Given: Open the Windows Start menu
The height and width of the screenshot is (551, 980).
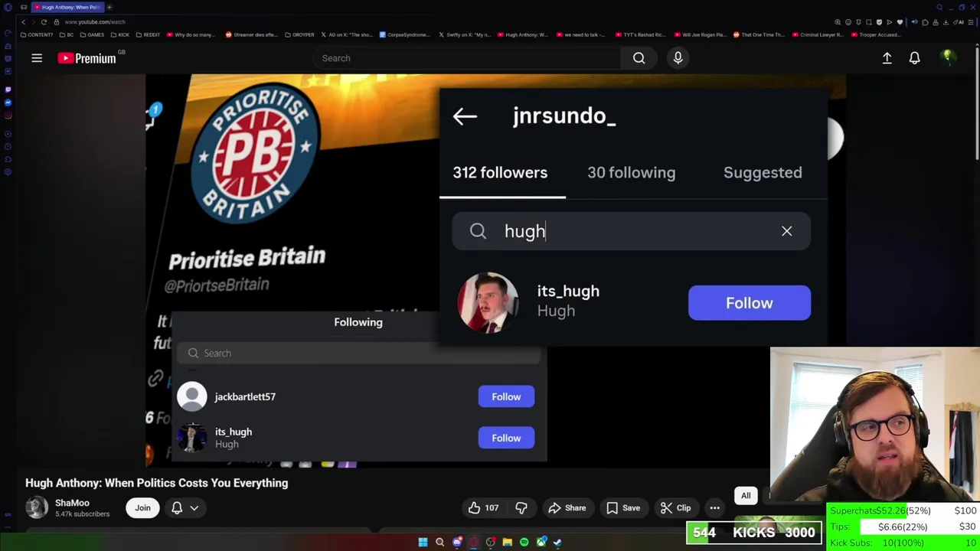Looking at the screenshot, I should [423, 542].
